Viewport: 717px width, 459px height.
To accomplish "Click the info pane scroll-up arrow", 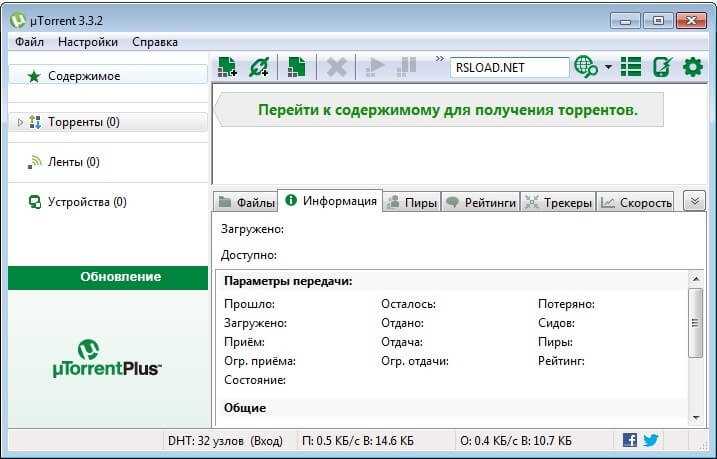I will pos(696,278).
